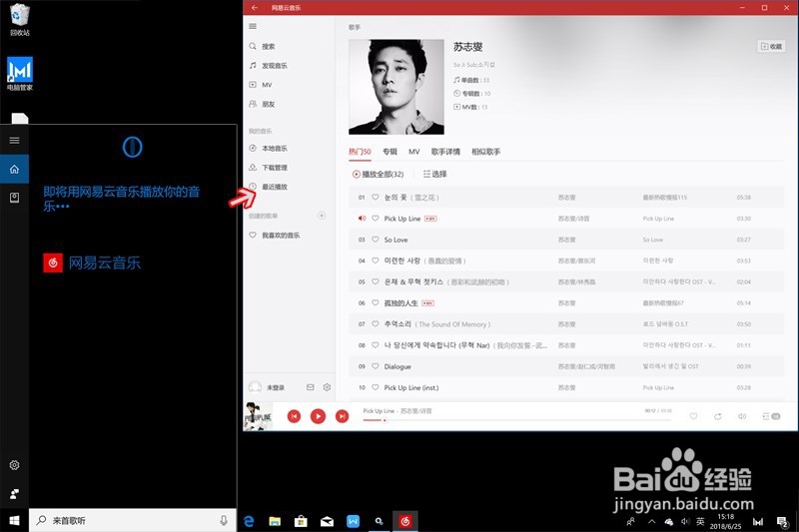Expand the Cortana hamburger menu
Image resolution: width=799 pixels, height=532 pixels.
(14, 141)
